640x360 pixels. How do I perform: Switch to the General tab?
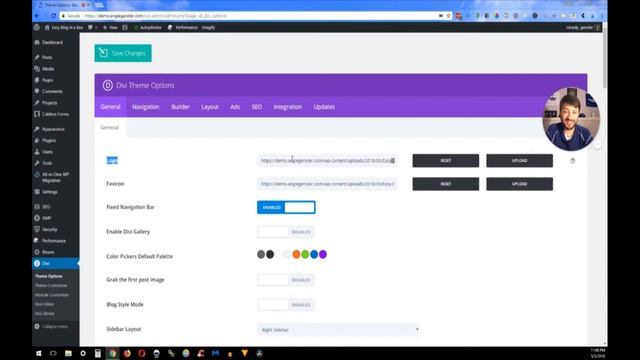click(x=110, y=107)
